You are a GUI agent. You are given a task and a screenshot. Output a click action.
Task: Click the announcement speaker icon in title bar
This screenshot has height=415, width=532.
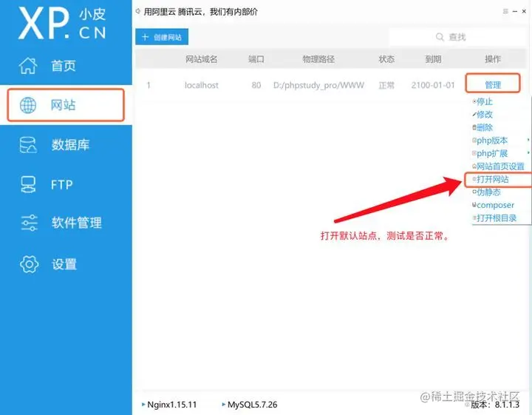coord(137,11)
